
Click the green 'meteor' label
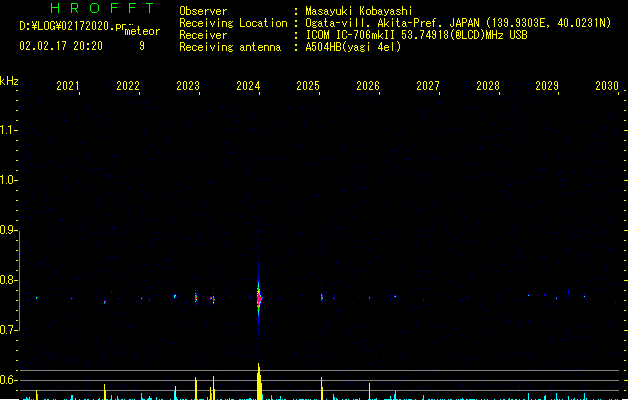pyautogui.click(x=142, y=31)
